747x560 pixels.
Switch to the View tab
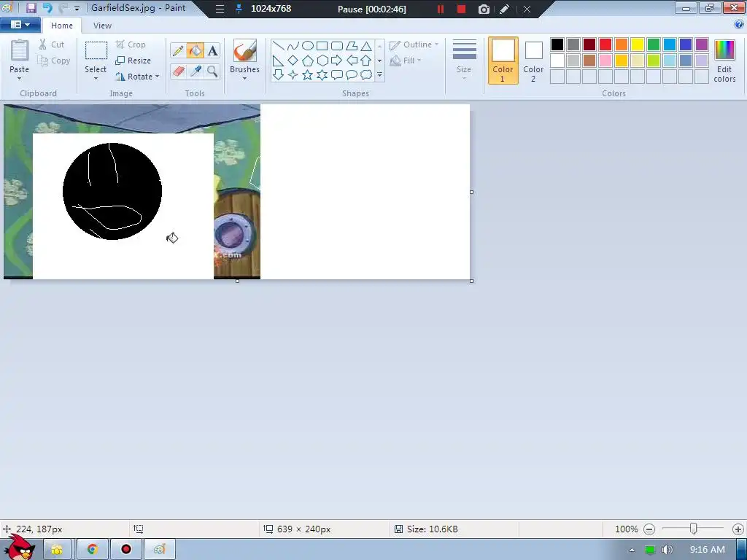pyautogui.click(x=102, y=26)
